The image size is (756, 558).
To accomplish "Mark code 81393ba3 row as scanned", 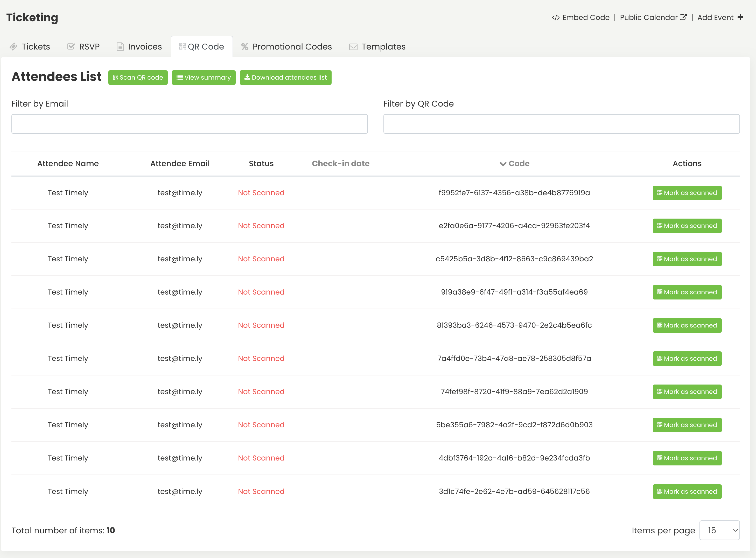I will (x=687, y=325).
